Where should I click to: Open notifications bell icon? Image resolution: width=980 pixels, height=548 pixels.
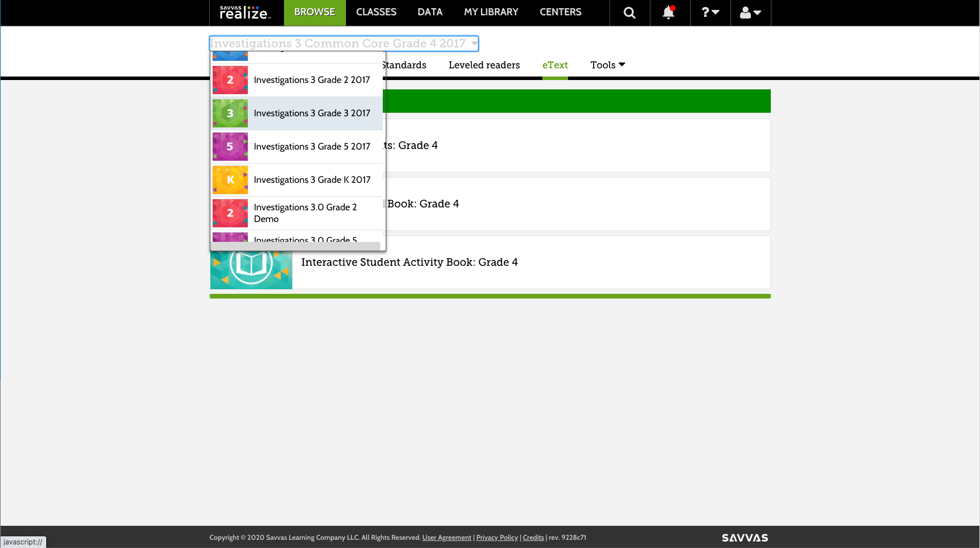(x=669, y=12)
